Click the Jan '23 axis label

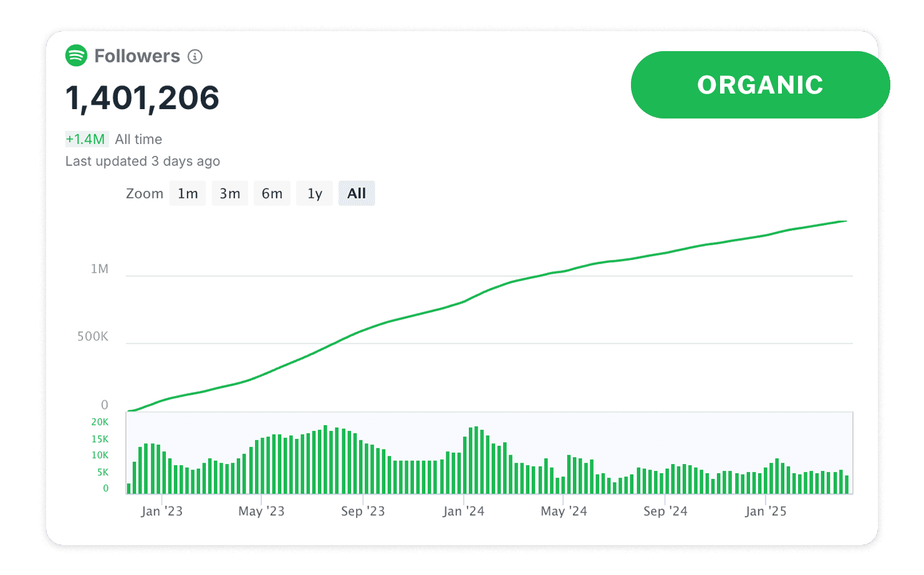tap(161, 511)
